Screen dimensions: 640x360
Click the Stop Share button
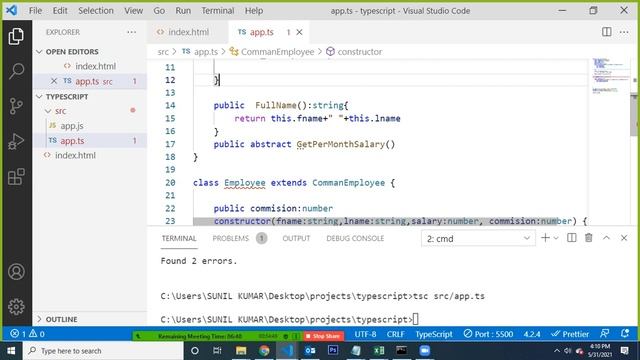[x=323, y=336]
